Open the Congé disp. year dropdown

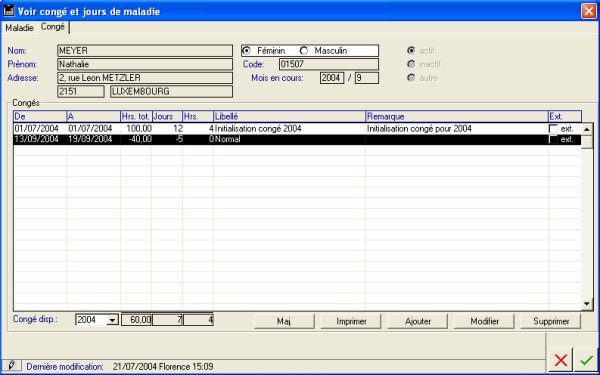coord(112,320)
